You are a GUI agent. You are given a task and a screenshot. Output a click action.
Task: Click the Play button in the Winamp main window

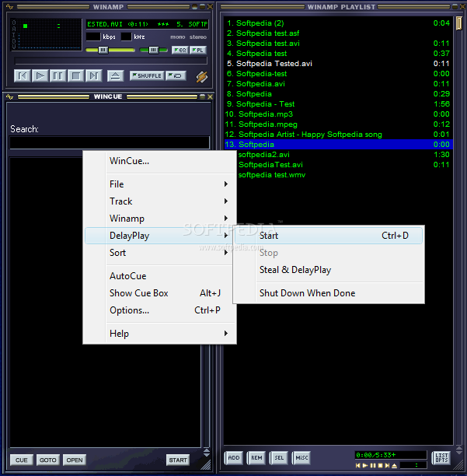point(40,75)
